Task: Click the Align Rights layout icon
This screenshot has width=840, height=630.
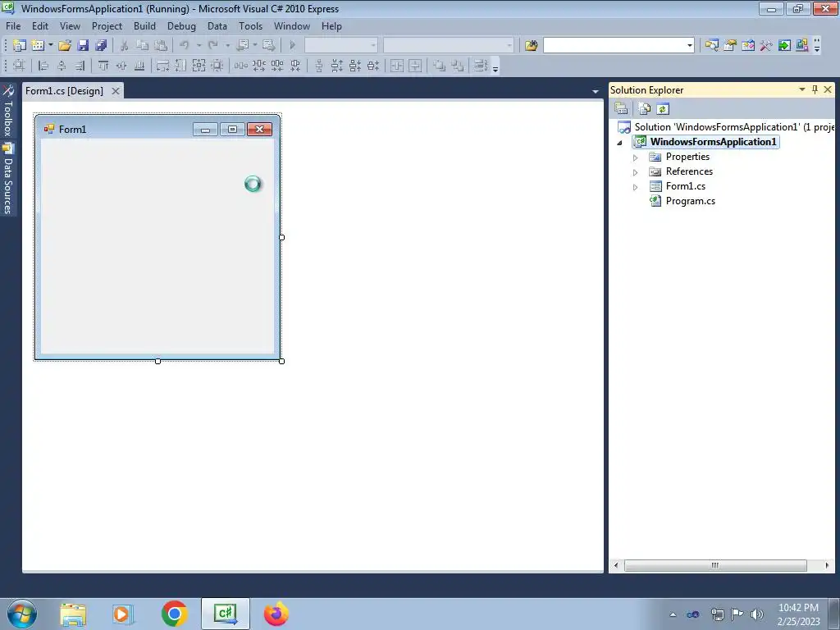Action: coord(80,66)
